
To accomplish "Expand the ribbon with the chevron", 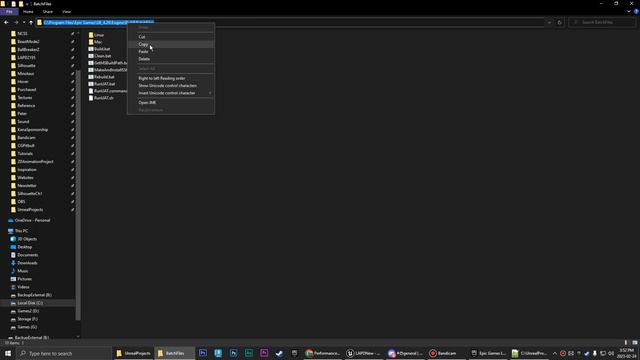I will click(x=629, y=12).
